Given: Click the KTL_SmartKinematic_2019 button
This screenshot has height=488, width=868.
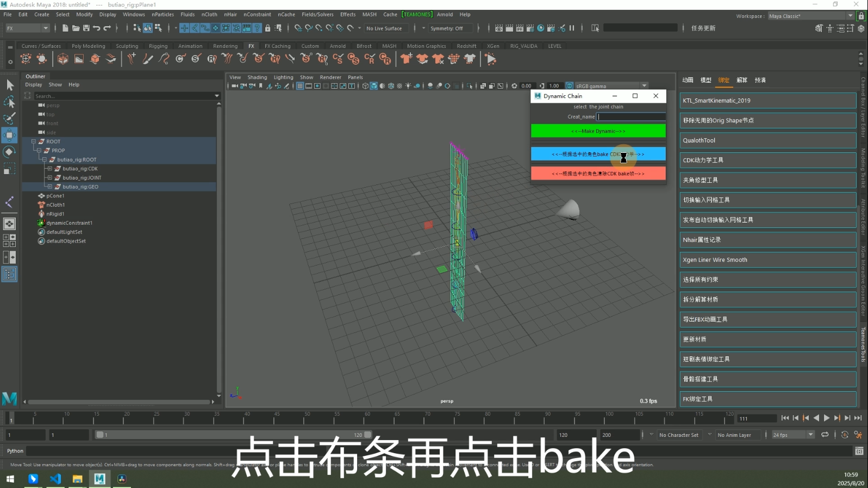Looking at the screenshot, I should pos(767,101).
